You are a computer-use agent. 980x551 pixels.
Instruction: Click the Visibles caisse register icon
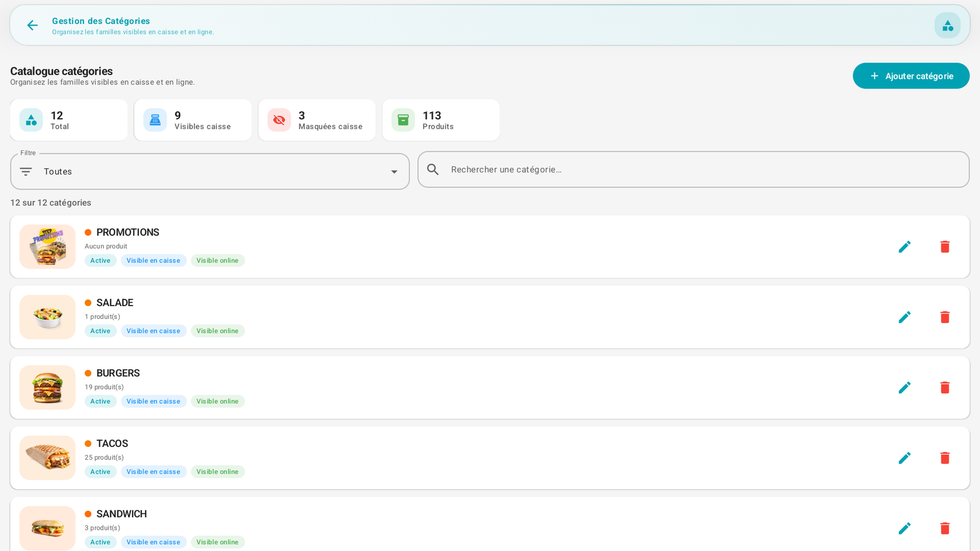(155, 120)
